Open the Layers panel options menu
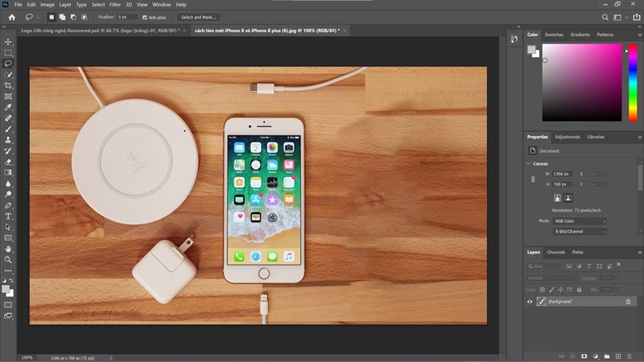Screen dimensions: 644x362 tap(639, 253)
